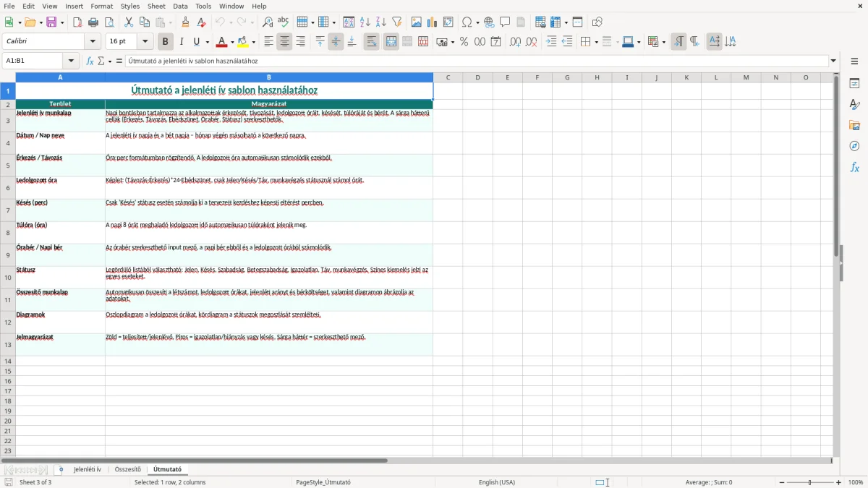
Task: Toggle Merge and Center Cells
Action: (391, 42)
